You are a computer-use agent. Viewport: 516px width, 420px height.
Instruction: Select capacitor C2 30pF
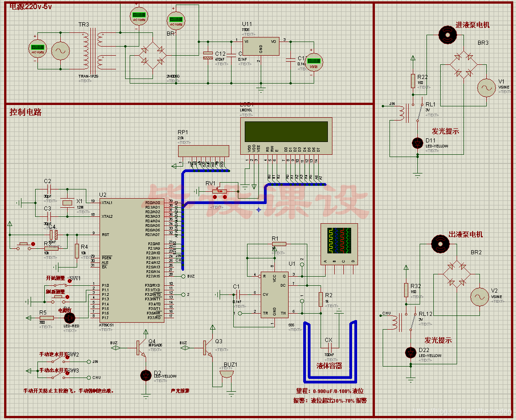click(49, 189)
